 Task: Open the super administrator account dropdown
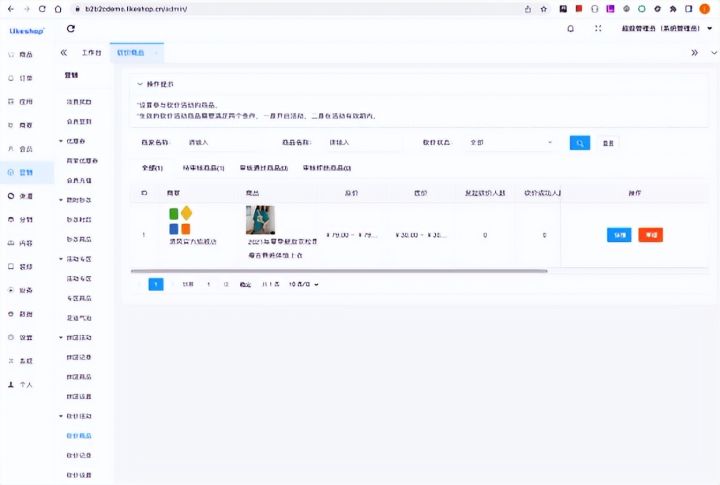667,28
